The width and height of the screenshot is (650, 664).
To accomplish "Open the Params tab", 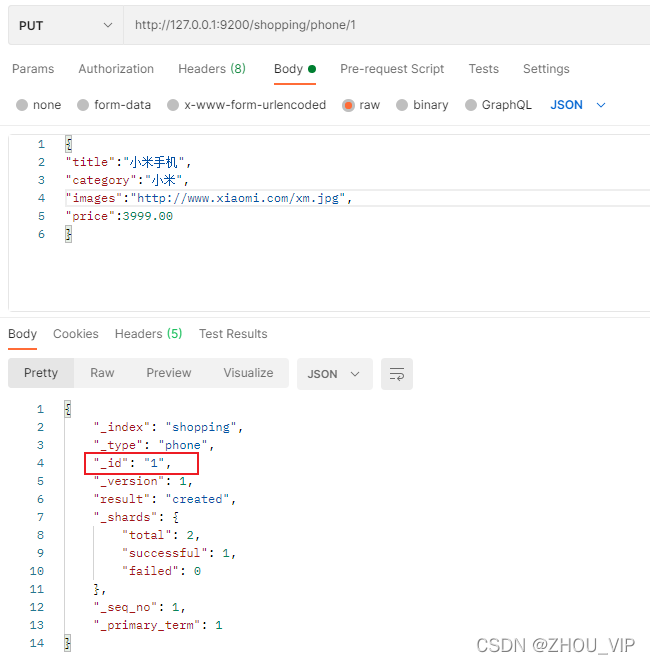I will (33, 69).
